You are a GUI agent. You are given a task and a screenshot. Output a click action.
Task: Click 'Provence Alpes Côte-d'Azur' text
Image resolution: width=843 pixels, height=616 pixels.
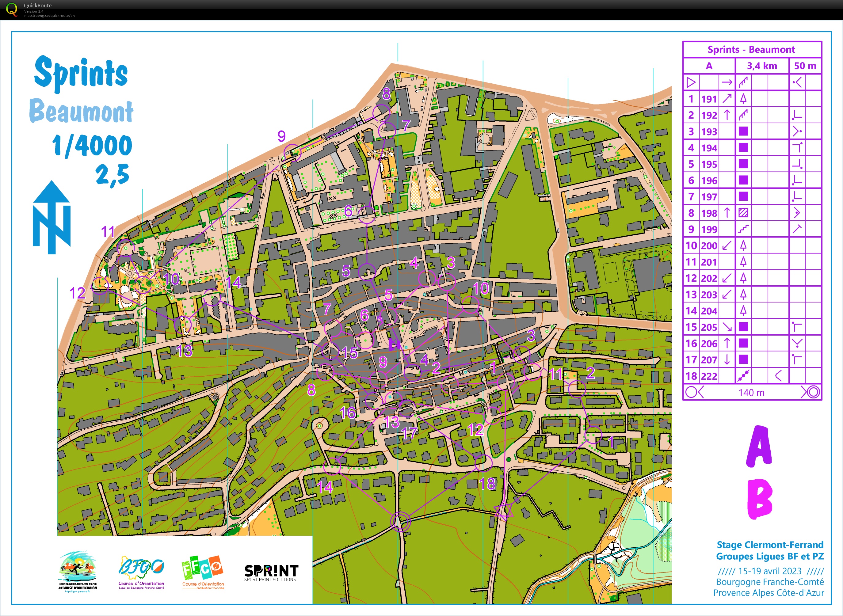click(x=769, y=592)
